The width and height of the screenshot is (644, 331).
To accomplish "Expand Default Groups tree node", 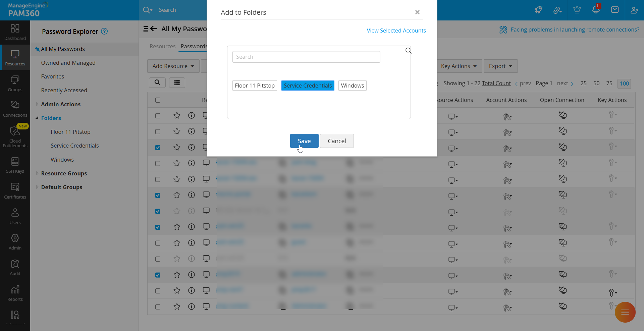I will click(37, 187).
